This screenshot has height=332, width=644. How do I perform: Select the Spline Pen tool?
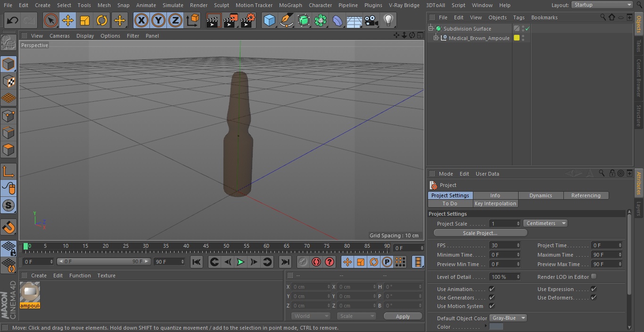286,20
